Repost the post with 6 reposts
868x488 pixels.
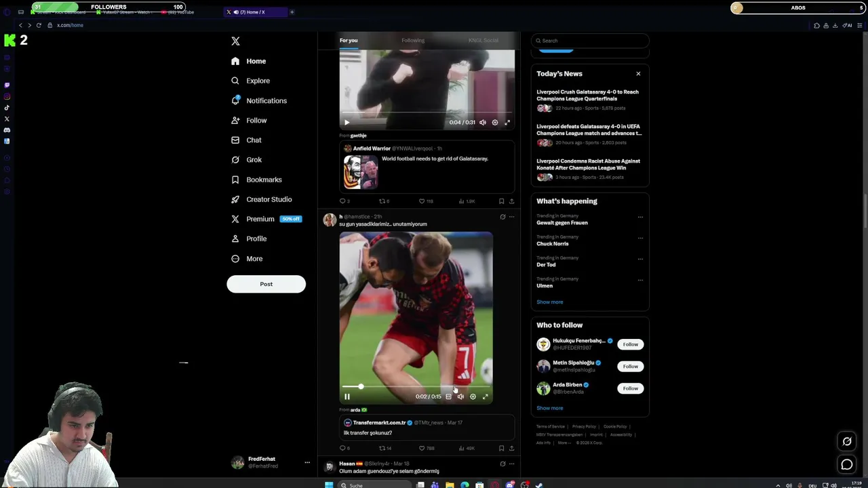coord(384,201)
